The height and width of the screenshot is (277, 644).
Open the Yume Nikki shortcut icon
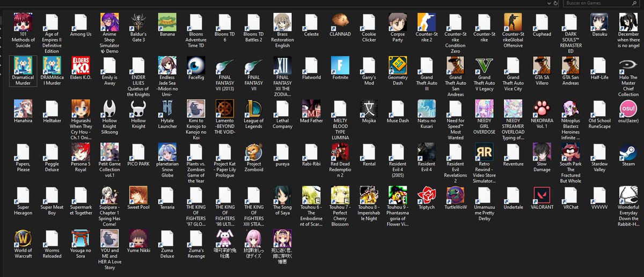coord(138,239)
